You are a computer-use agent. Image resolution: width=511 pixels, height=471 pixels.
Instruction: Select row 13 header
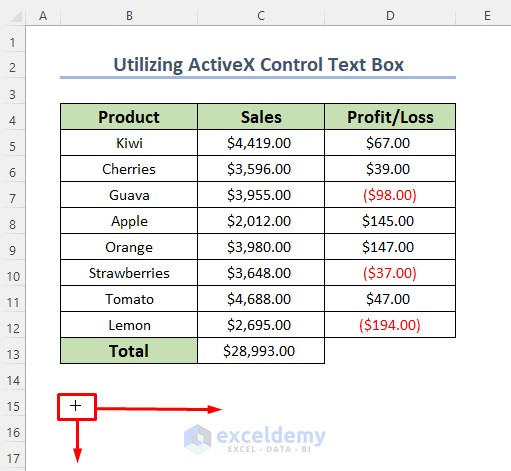pos(13,354)
